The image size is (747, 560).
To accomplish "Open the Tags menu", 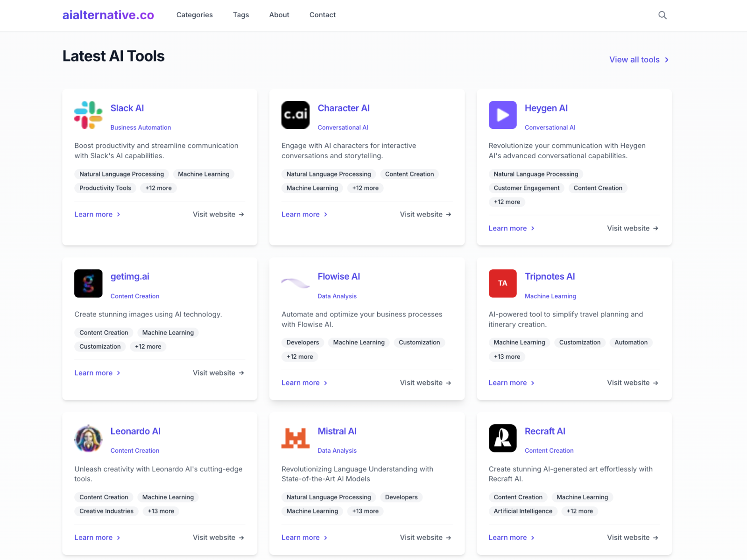I will click(x=241, y=15).
